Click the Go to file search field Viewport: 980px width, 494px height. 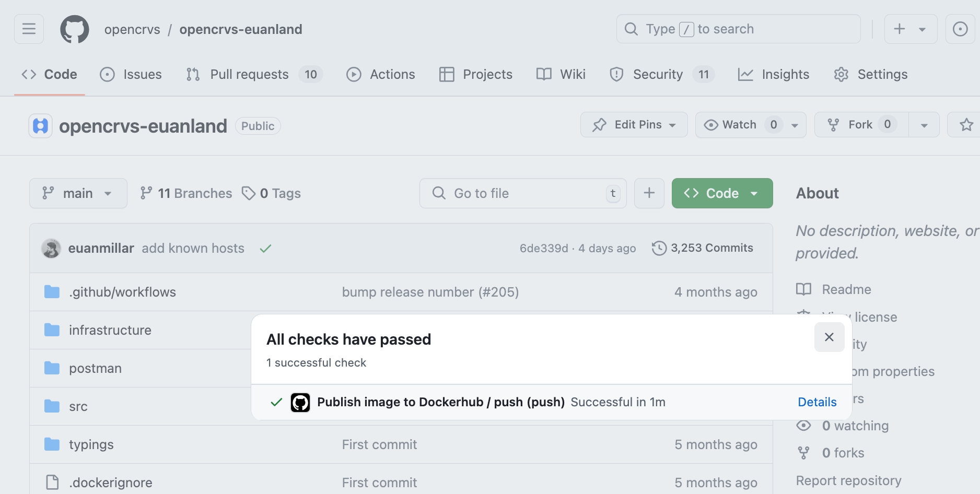pos(522,193)
